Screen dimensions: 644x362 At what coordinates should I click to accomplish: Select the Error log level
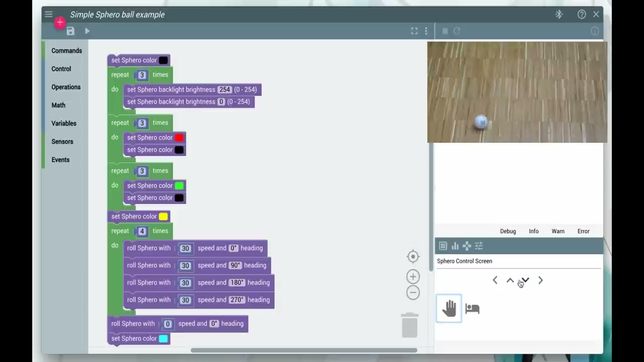coord(584,231)
